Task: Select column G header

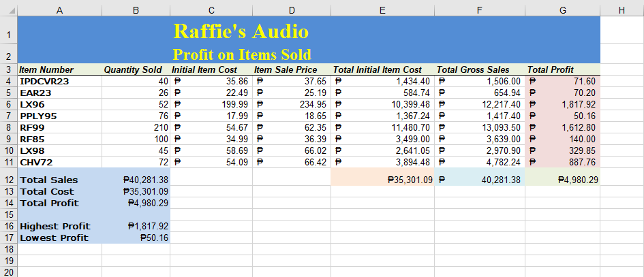Action: click(x=563, y=11)
